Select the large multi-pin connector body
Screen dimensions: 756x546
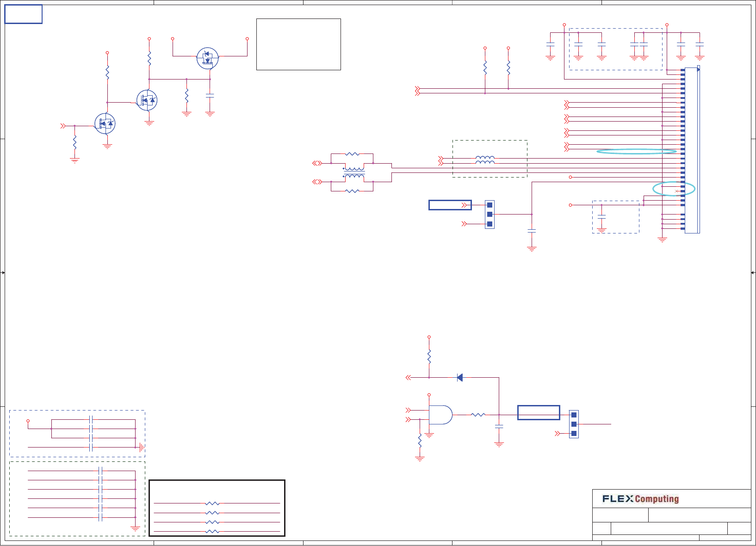(692, 149)
